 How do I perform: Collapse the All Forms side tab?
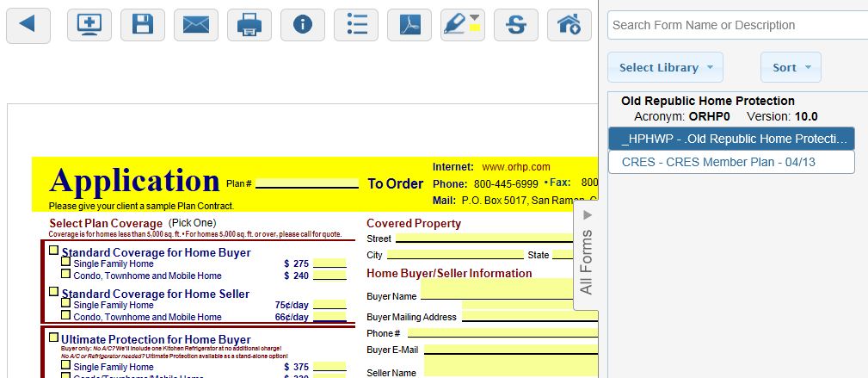click(586, 260)
